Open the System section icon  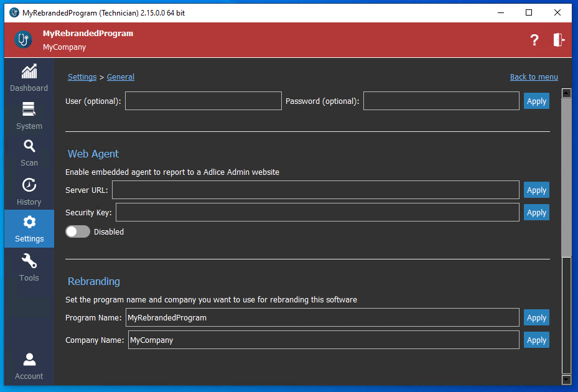pos(29,110)
